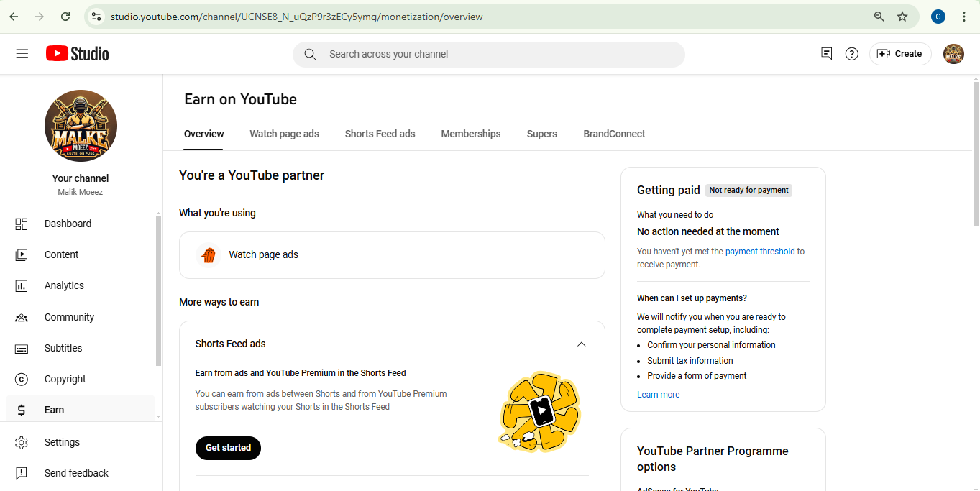Click the Dashboard sidebar icon

[x=22, y=224]
